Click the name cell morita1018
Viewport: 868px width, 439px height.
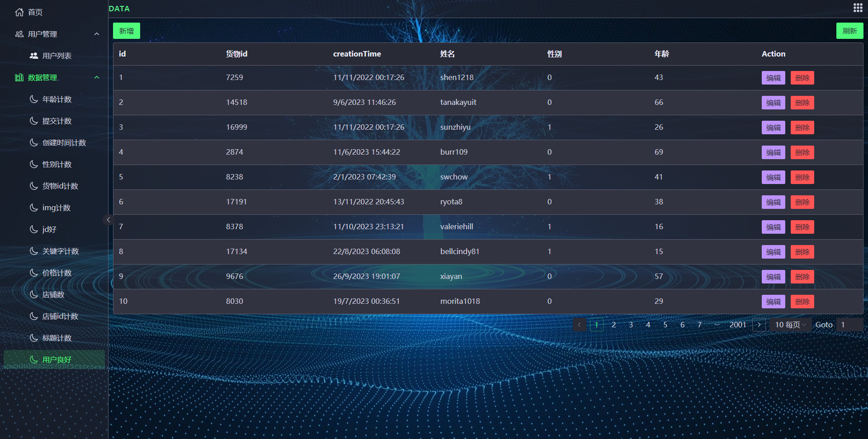coord(460,301)
